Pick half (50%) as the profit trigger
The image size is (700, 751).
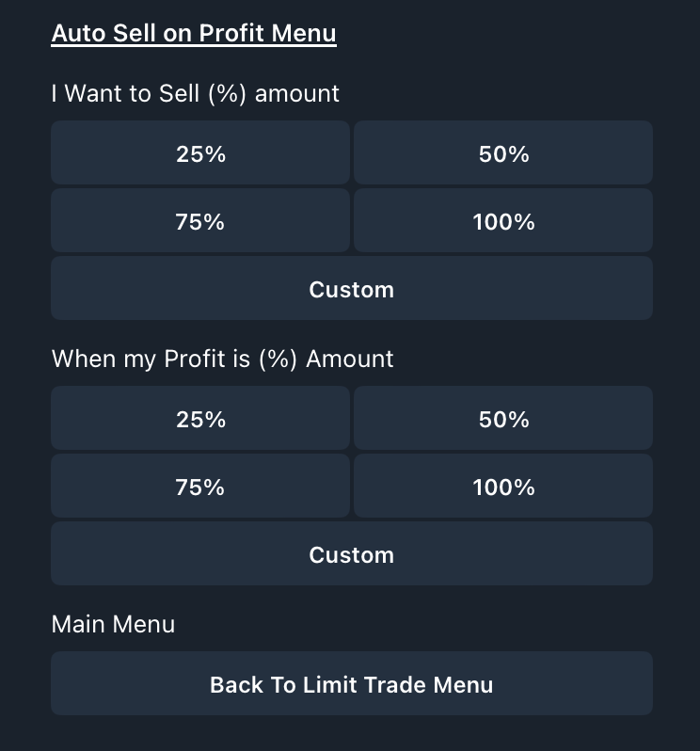[x=503, y=419]
